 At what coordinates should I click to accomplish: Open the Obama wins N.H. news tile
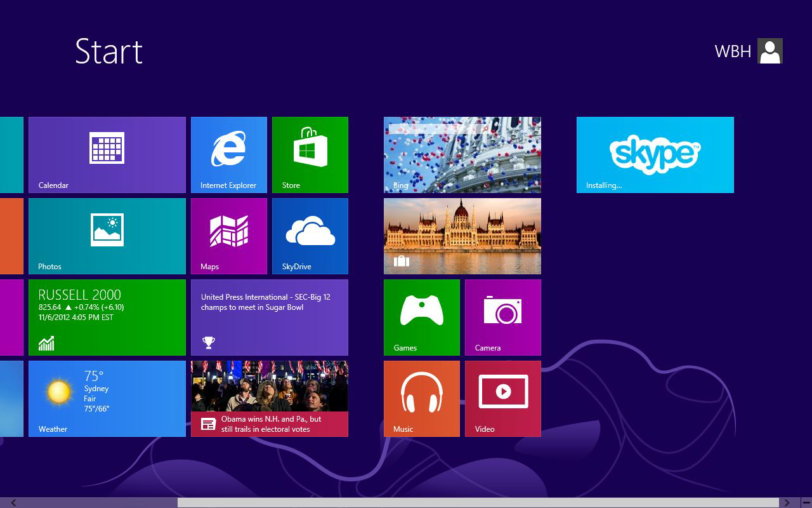[x=270, y=399]
